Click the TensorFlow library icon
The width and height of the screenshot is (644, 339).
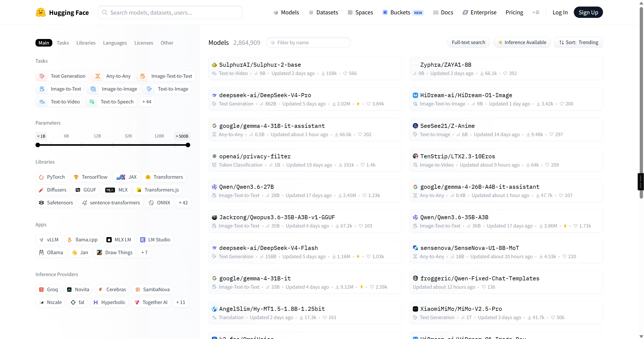pyautogui.click(x=76, y=177)
